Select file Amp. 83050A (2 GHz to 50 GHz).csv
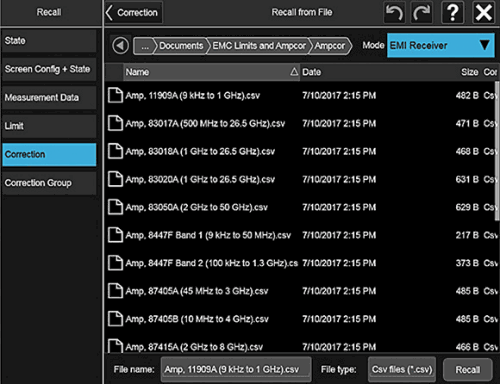500x384 pixels. click(x=196, y=207)
